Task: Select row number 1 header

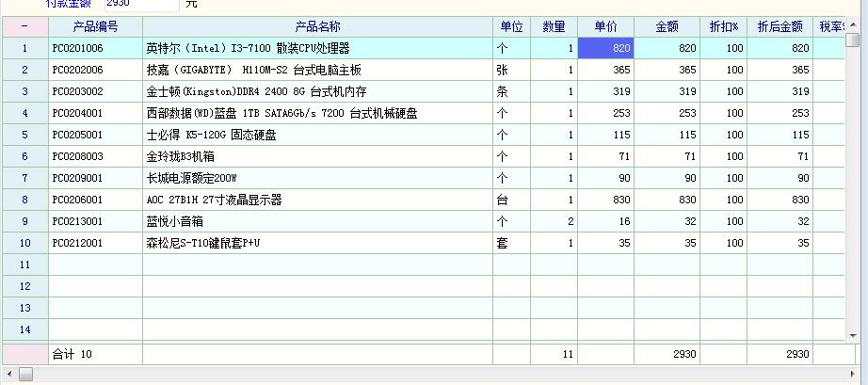Action: [24, 48]
